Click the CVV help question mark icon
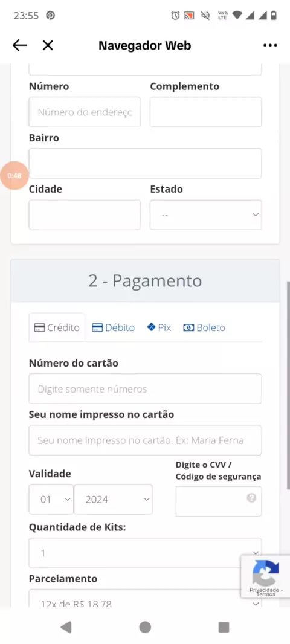 pos(251,498)
